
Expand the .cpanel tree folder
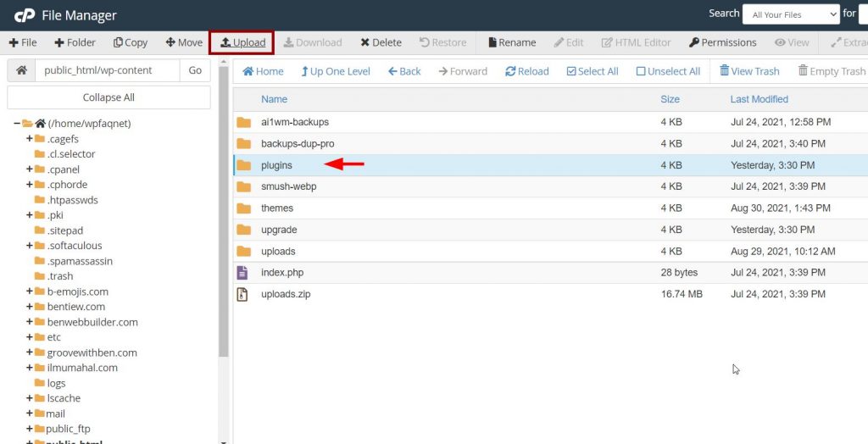click(30, 169)
